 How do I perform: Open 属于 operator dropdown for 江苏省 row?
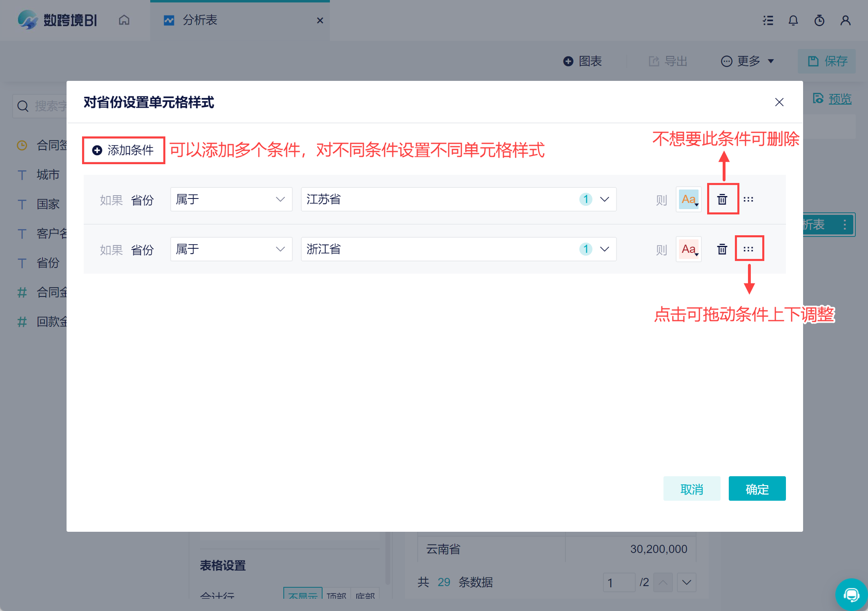click(231, 199)
